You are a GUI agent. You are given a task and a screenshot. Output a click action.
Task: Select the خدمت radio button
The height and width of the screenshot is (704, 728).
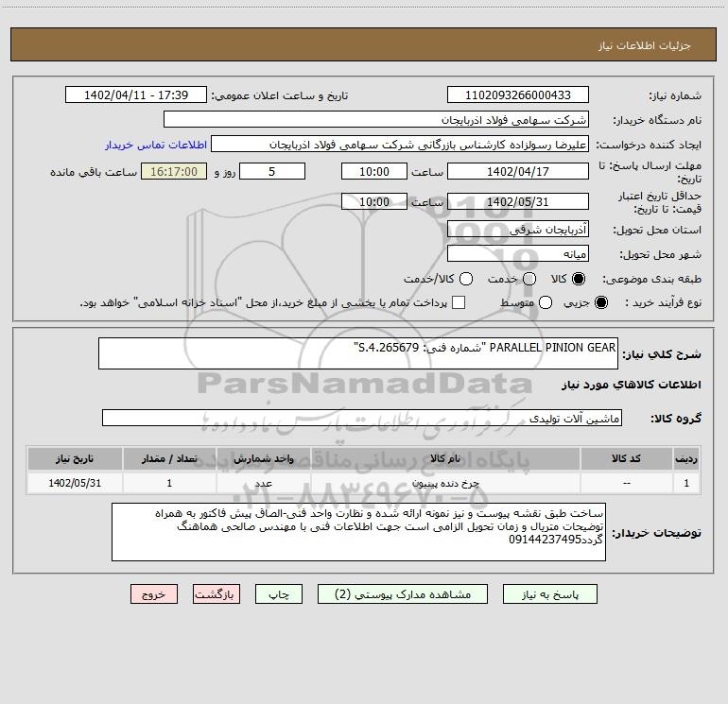[x=529, y=279]
